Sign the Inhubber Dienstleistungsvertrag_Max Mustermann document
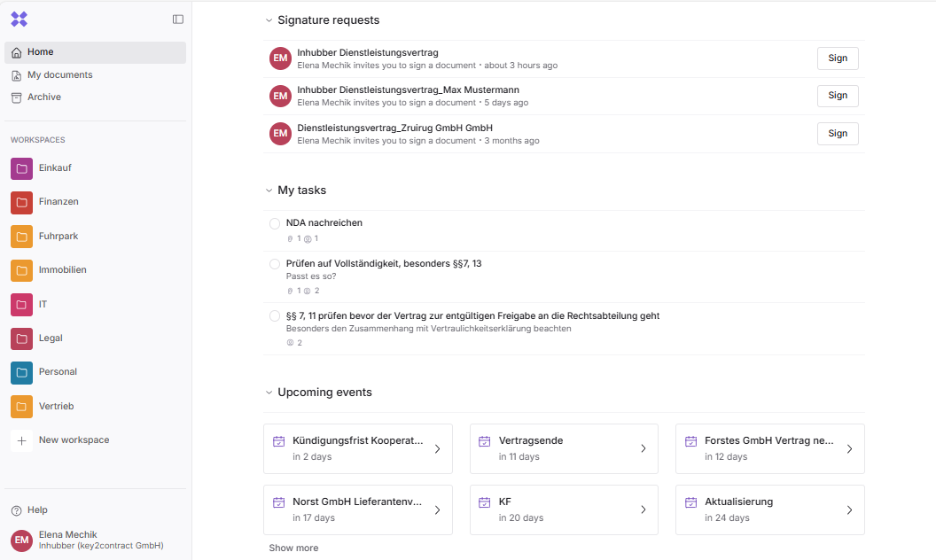Screen dimensions: 936x560 pos(837,96)
